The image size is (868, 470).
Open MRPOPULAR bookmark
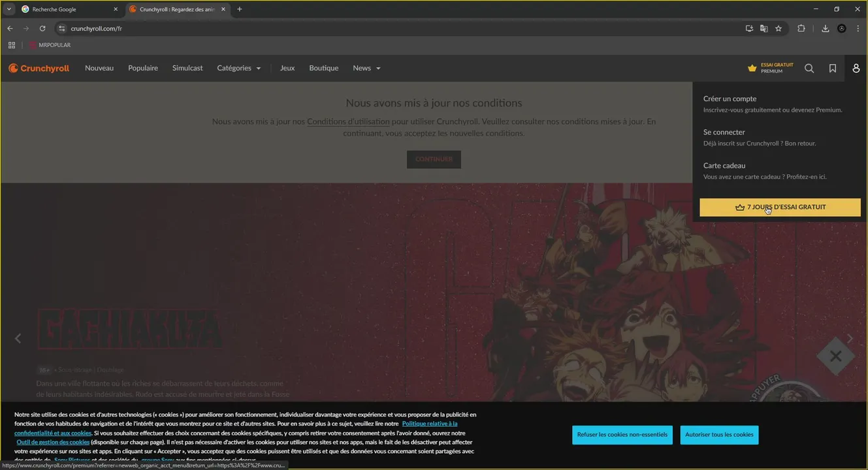click(50, 45)
